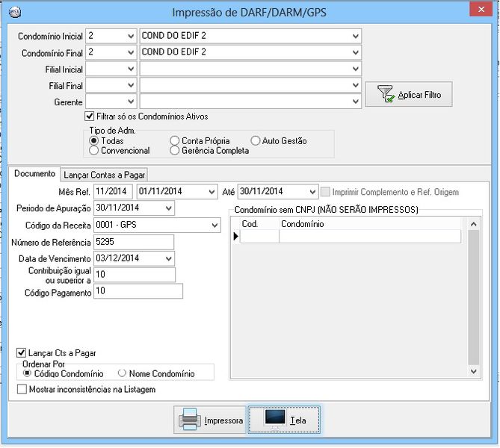This screenshot has height=448, width=500.
Task: Open Condomínio Final code dropdown
Action: click(131, 52)
